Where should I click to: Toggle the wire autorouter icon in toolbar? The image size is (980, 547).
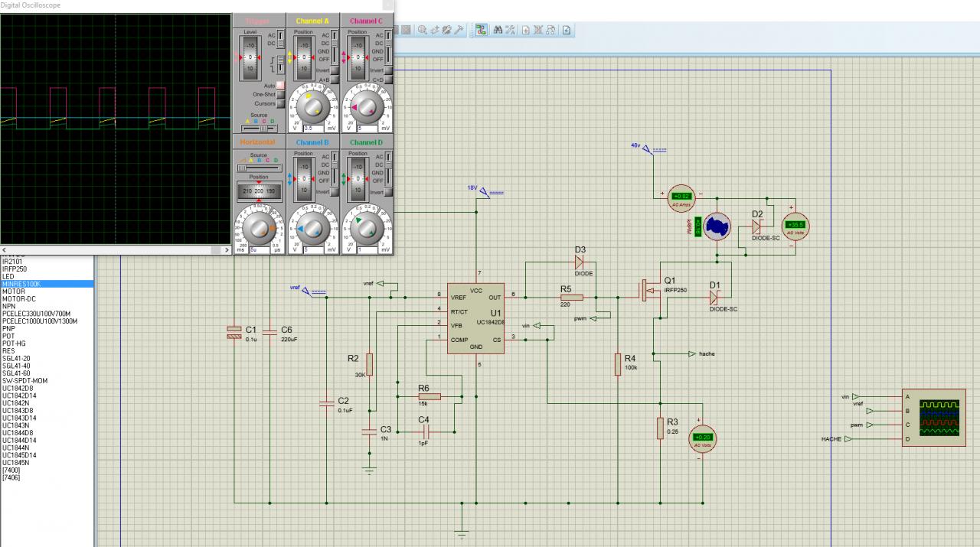tap(482, 31)
